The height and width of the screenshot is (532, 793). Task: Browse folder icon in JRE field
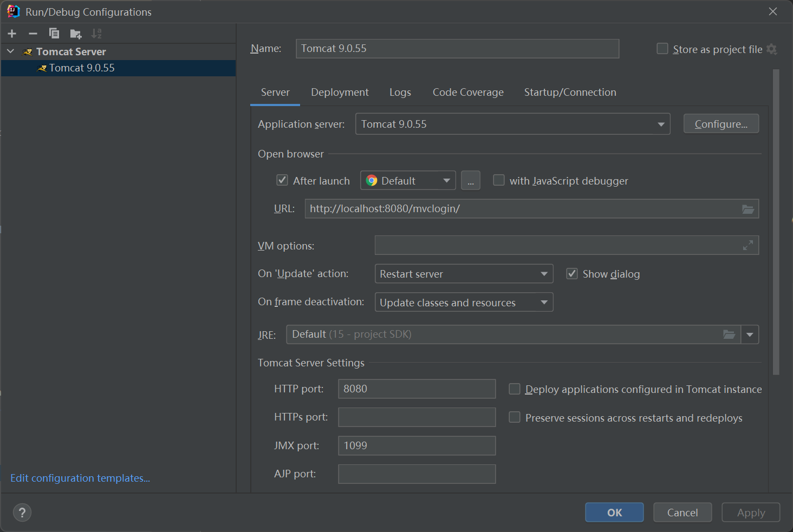tap(729, 334)
